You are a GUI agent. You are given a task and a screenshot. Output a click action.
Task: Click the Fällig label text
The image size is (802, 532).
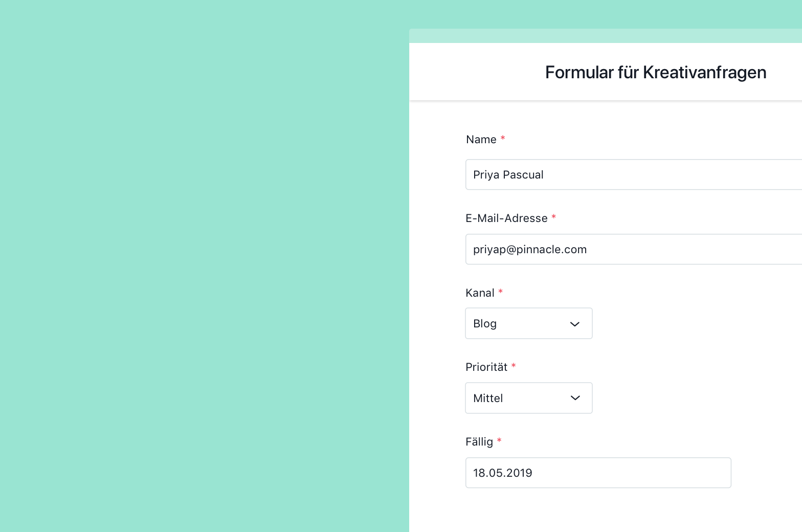479,442
